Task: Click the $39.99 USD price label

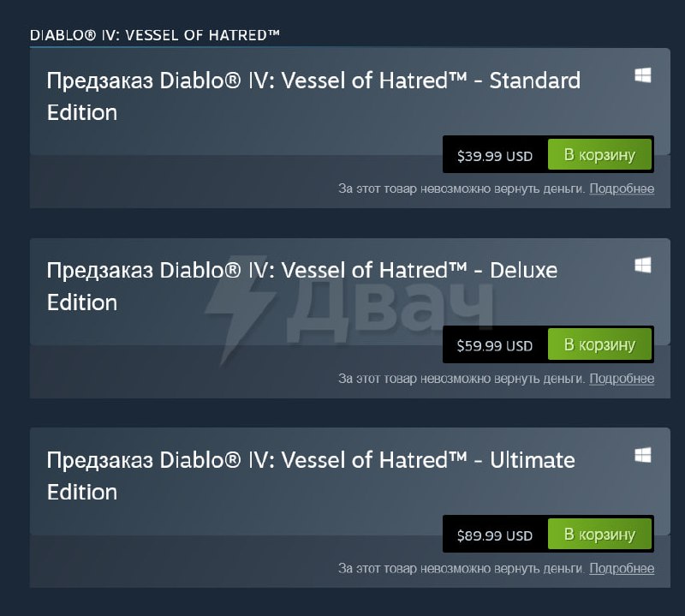Action: click(x=495, y=156)
